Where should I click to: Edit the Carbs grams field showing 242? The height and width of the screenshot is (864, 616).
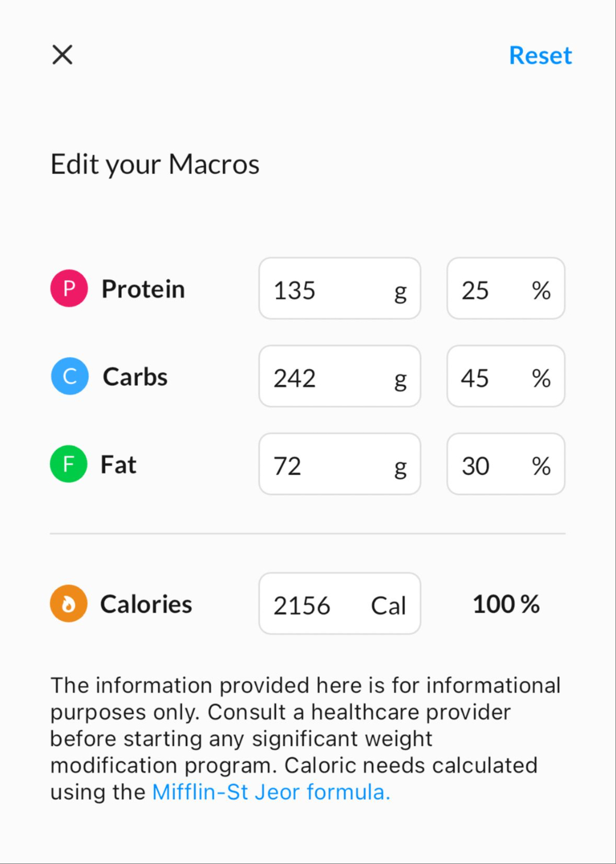[339, 376]
